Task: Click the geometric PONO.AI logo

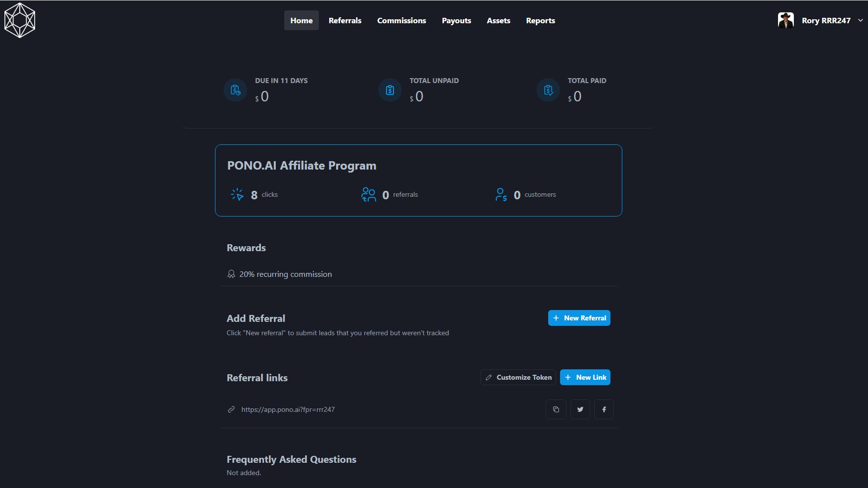Action: point(20,20)
